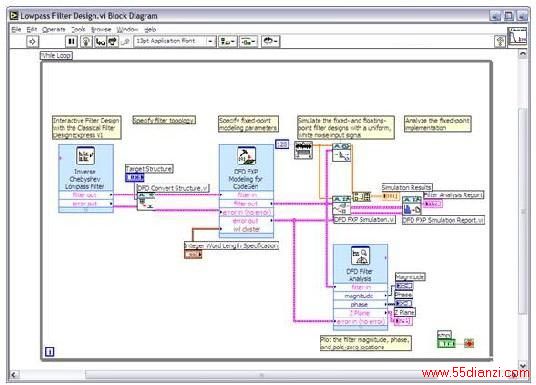Screen dimensions: 536x385
Task: Open the Align Objects dropdown
Action: [x=228, y=42]
